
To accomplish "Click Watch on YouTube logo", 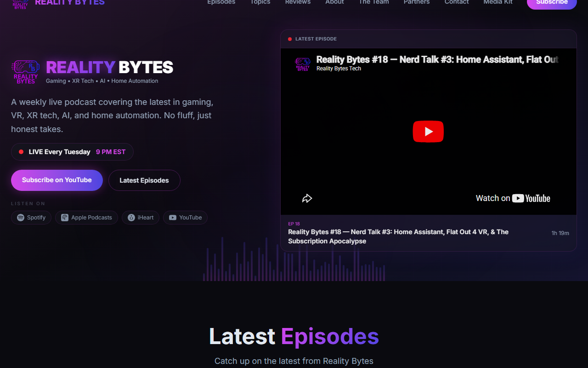I will (513, 198).
